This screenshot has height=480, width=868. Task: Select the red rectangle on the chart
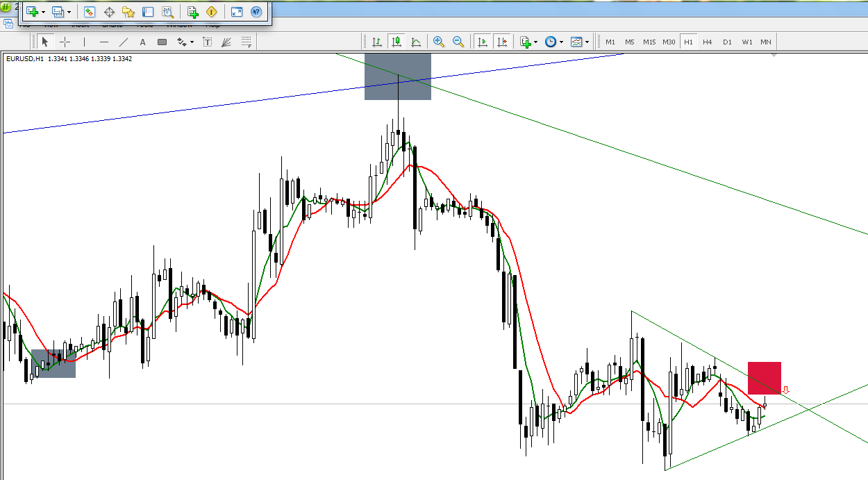pos(765,378)
